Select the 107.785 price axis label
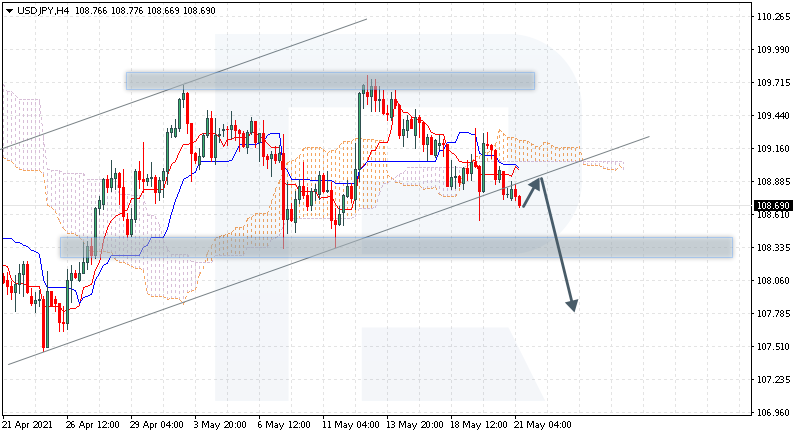797x436 pixels. (773, 314)
